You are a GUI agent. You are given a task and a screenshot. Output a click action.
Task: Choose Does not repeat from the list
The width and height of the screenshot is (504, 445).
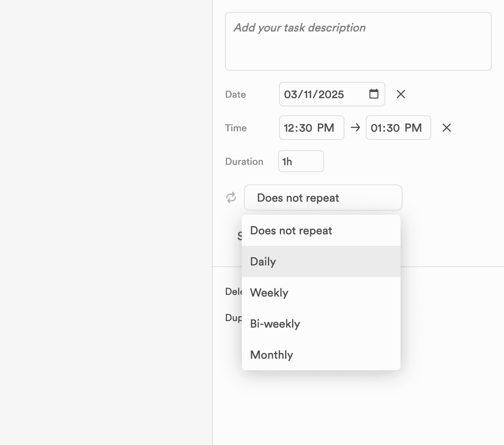[321, 230]
